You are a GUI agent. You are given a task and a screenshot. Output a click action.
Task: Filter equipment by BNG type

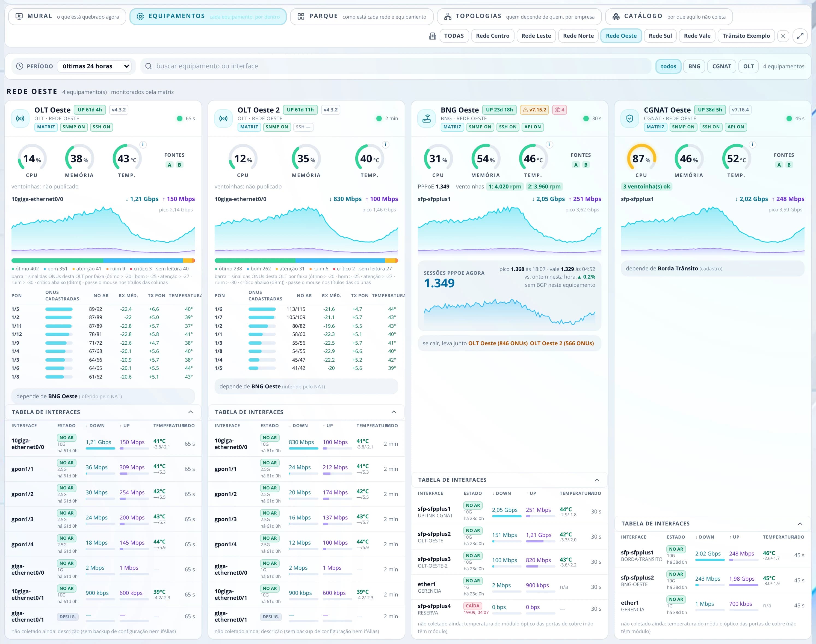click(694, 66)
